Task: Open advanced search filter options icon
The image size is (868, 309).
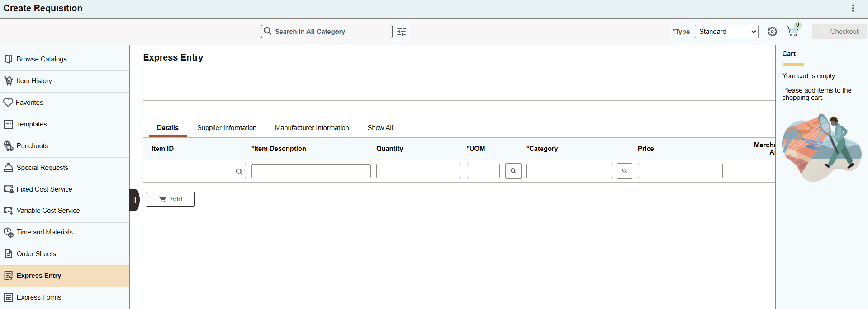Action: (x=402, y=32)
